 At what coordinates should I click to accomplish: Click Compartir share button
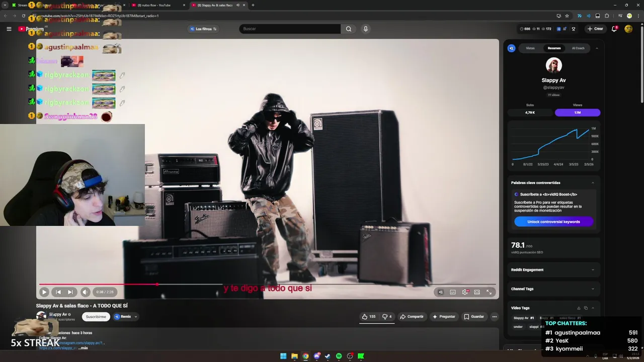pos(412,317)
